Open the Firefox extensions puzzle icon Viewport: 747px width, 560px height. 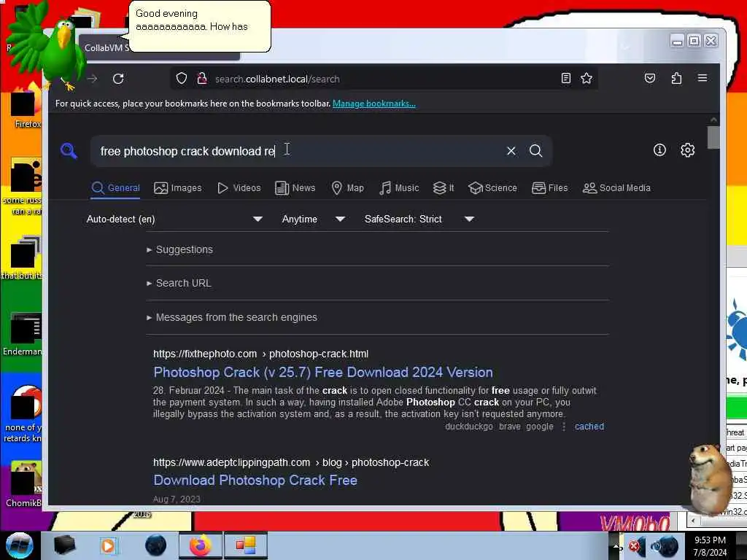676,79
